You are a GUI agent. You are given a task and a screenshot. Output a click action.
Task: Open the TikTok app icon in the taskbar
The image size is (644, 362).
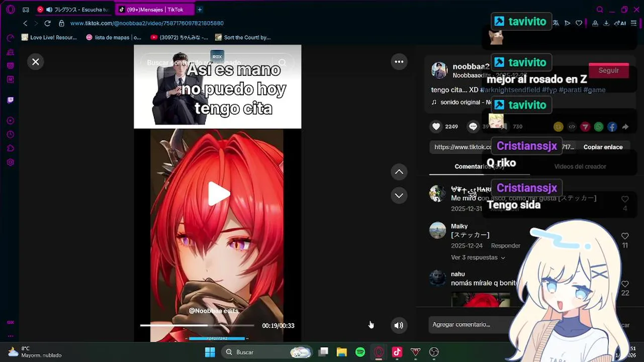[x=397, y=352]
